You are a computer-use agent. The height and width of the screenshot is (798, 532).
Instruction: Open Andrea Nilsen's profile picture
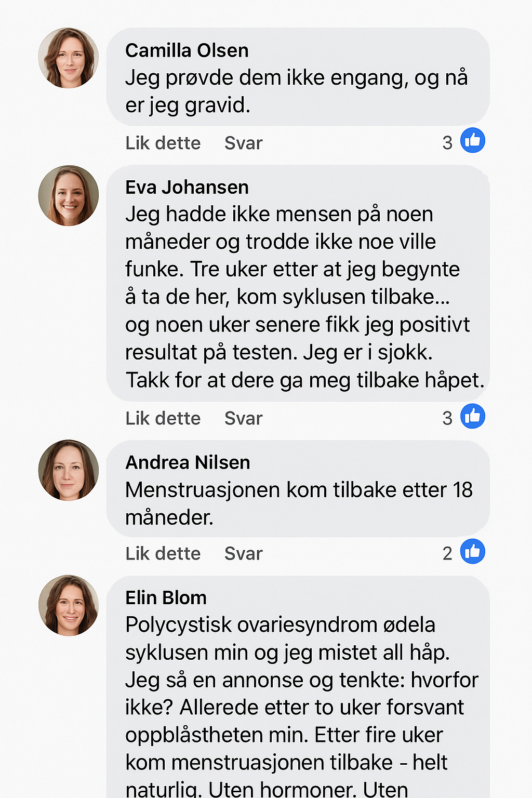(69, 470)
